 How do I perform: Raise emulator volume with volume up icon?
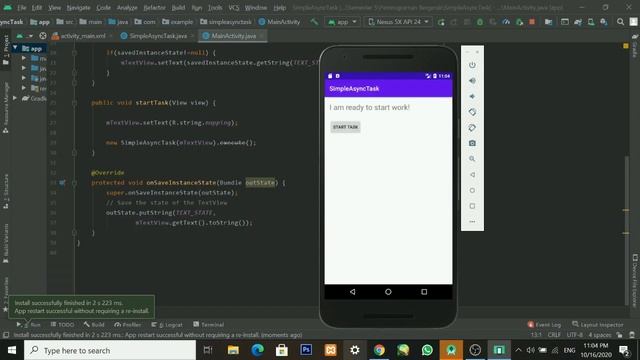[472, 81]
